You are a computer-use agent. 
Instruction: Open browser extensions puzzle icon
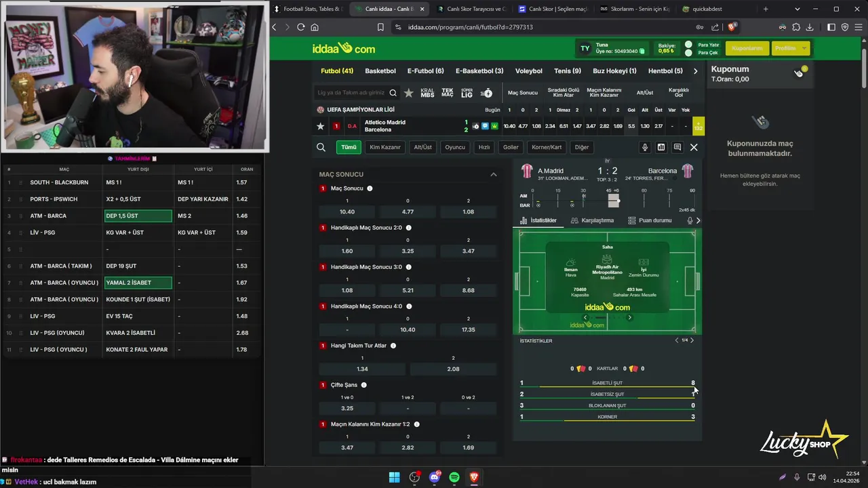796,27
